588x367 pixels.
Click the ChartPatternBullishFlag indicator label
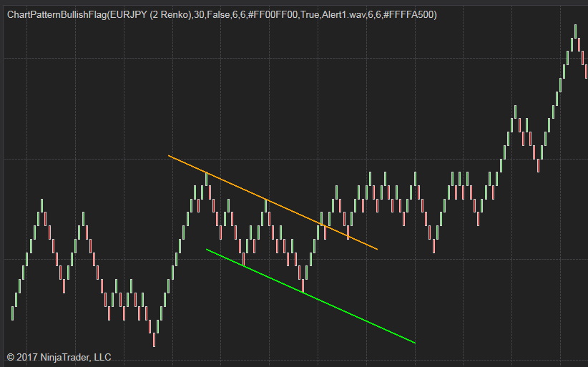pyautogui.click(x=222, y=15)
